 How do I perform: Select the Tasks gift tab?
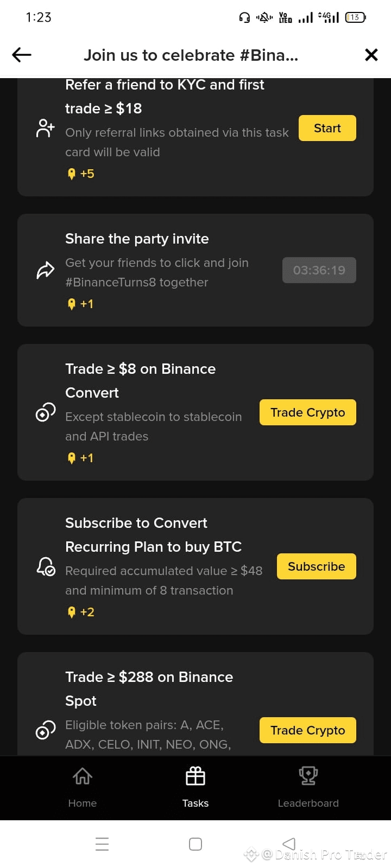(195, 787)
